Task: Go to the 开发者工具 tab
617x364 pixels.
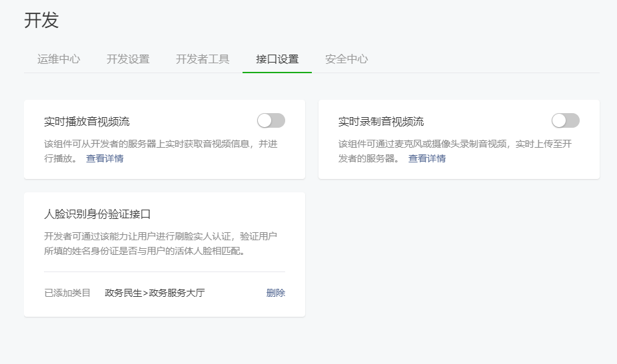Action: coord(203,59)
